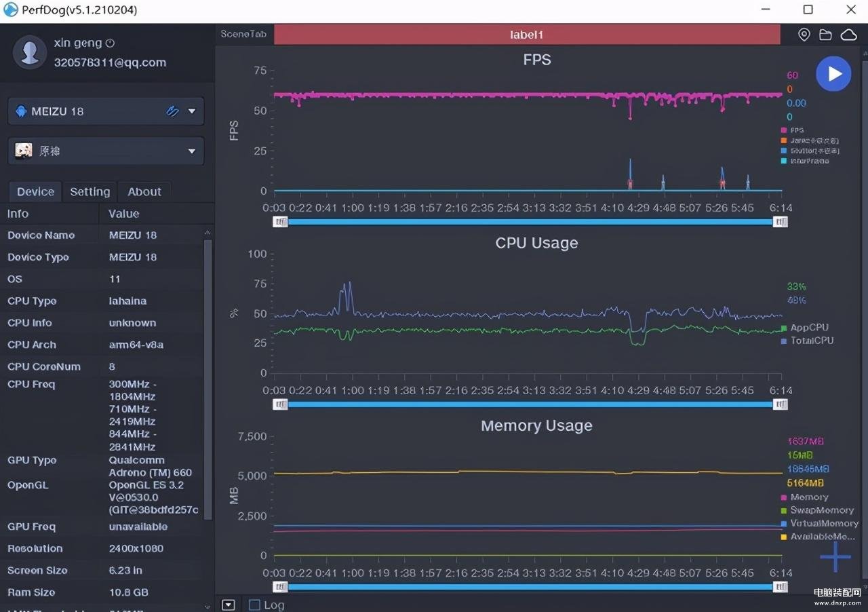Open the local records folder icon
The height and width of the screenshot is (612, 868).
click(825, 35)
